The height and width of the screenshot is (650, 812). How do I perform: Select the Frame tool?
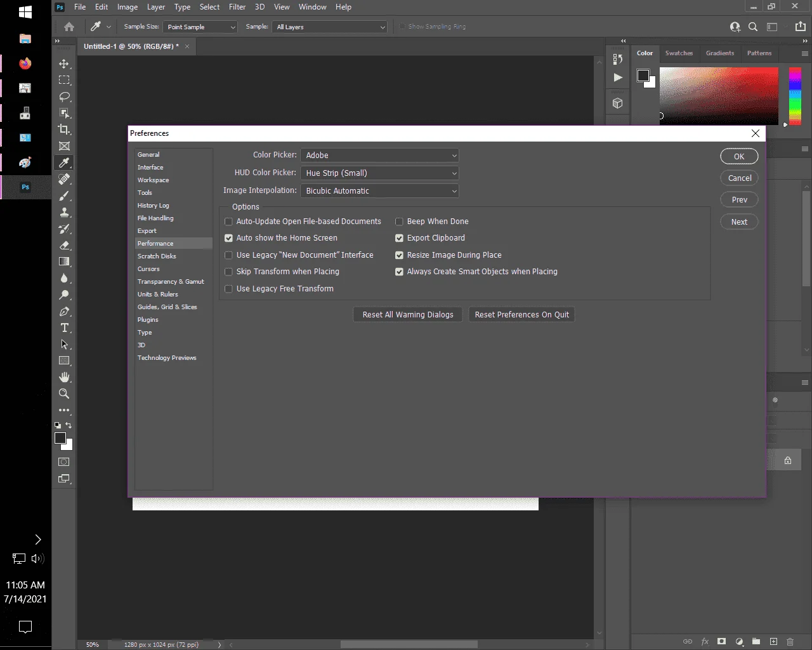click(x=64, y=146)
